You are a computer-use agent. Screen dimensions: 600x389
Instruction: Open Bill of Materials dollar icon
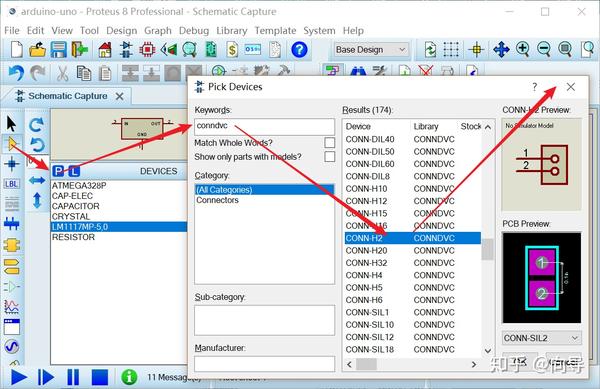coord(232,50)
